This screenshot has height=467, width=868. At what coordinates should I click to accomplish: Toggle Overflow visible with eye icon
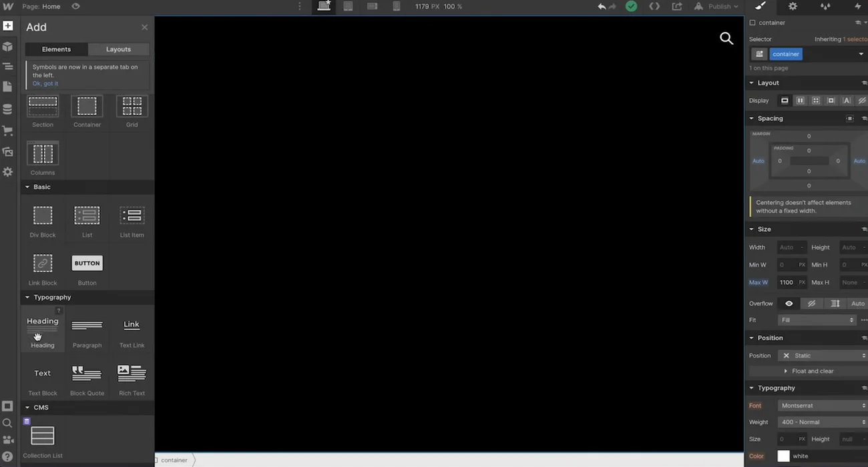click(x=789, y=304)
